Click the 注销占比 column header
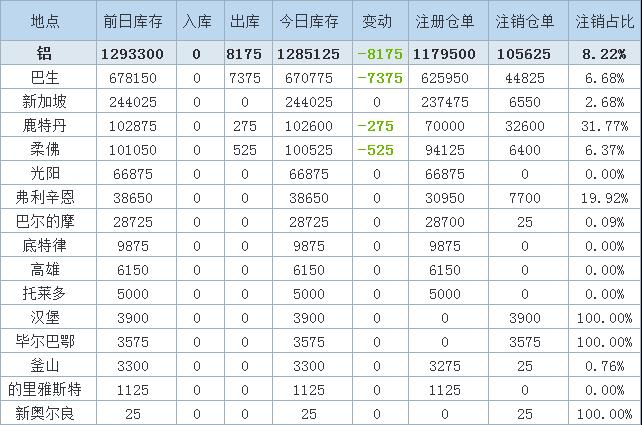Screen dimensions: 642x425 tap(603, 21)
